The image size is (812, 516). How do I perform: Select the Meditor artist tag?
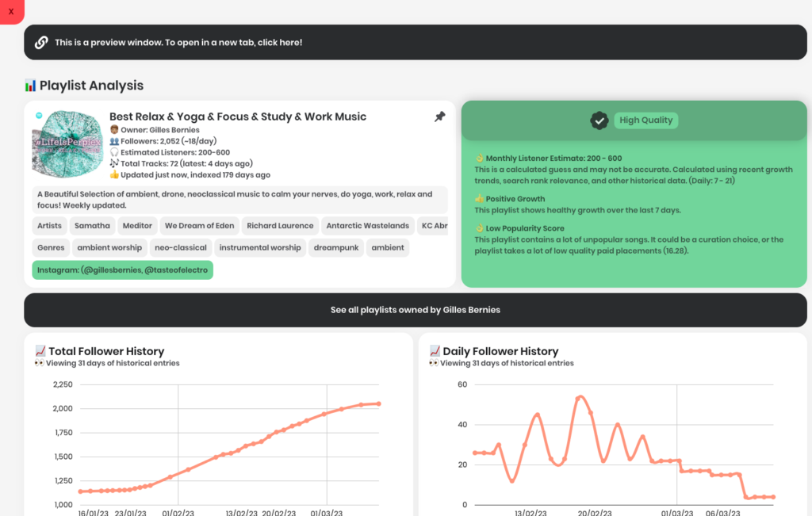137,226
